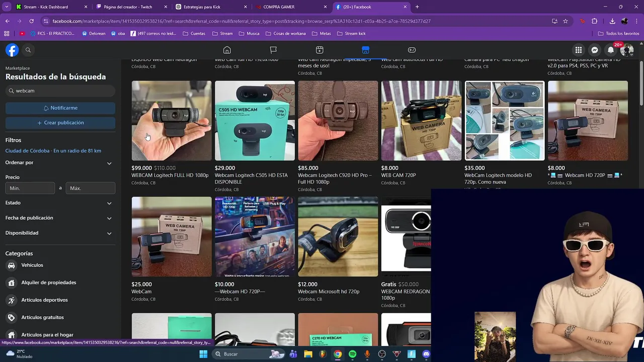Go back with the browser arrow
This screenshot has height=362, width=644.
pos(8,21)
